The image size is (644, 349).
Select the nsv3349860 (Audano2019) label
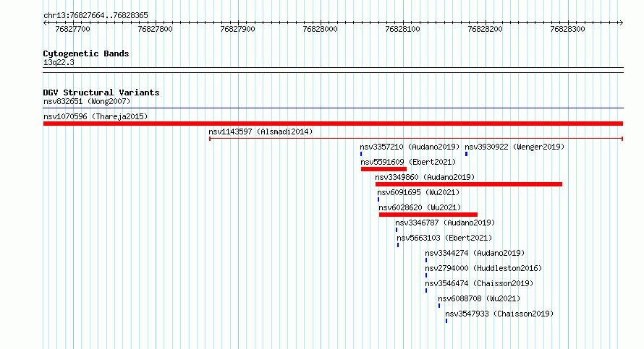425,177
